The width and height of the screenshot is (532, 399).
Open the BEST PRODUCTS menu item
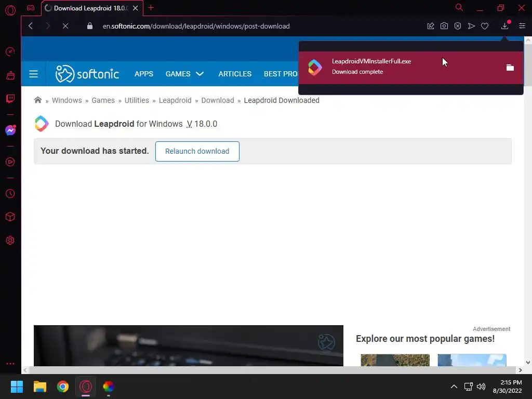click(281, 74)
